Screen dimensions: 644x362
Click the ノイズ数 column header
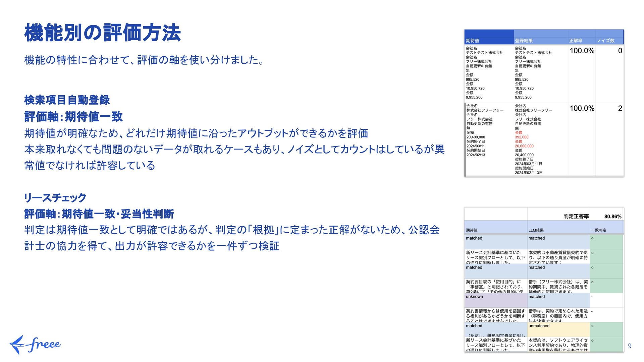(605, 41)
